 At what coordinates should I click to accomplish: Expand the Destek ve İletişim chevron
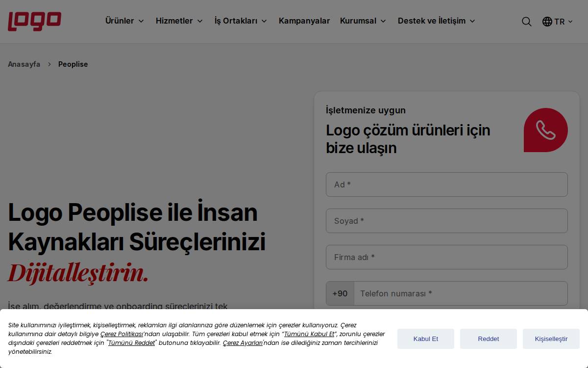[472, 21]
